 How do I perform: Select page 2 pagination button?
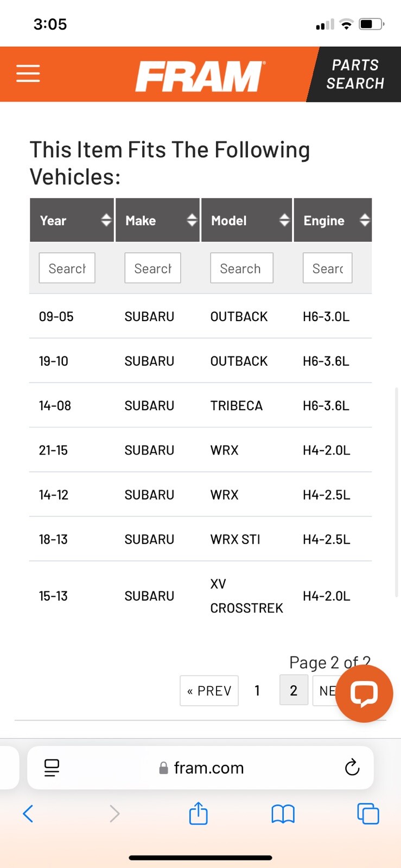point(294,690)
